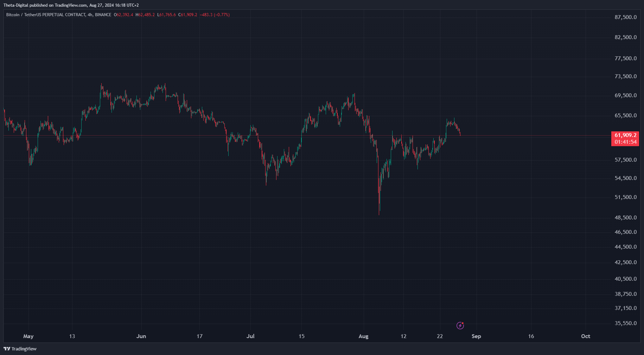Click the 38,750.0 price axis label
This screenshot has width=644, height=355.
tap(625, 294)
